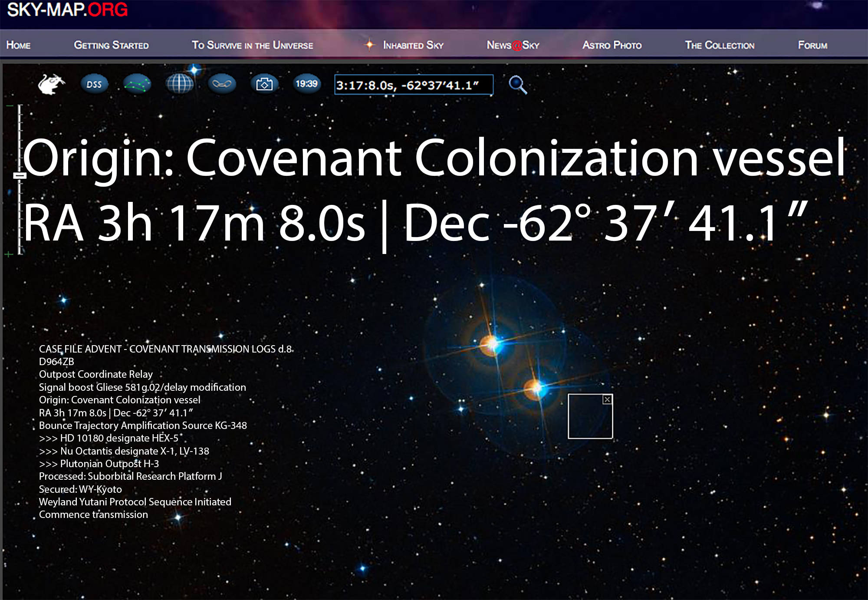Click the plus sign below the zoom slider

click(x=9, y=254)
